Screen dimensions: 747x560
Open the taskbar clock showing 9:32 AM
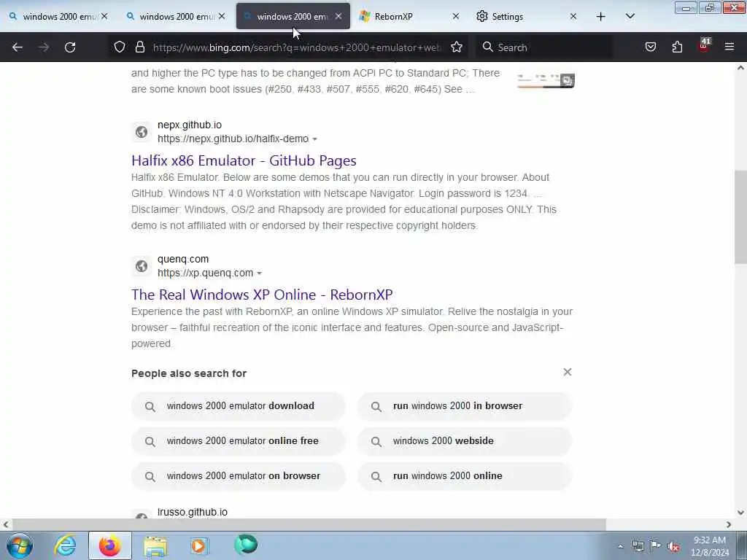pyautogui.click(x=710, y=546)
